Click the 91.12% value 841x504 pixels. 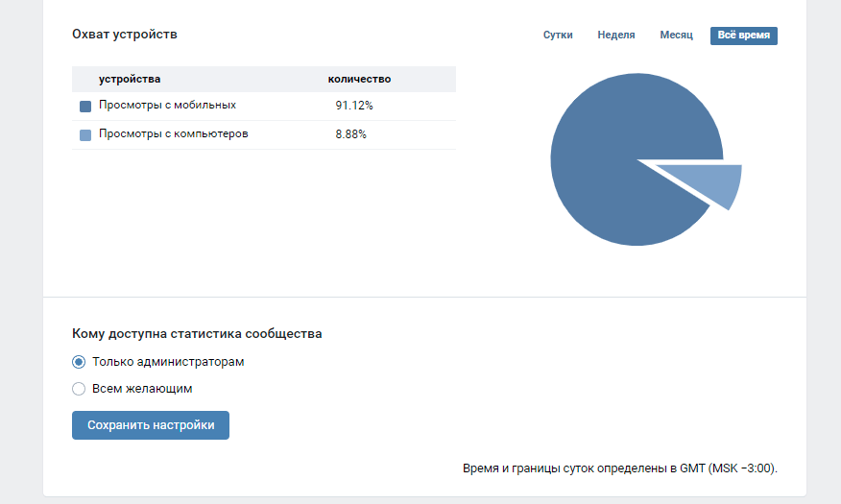(354, 106)
